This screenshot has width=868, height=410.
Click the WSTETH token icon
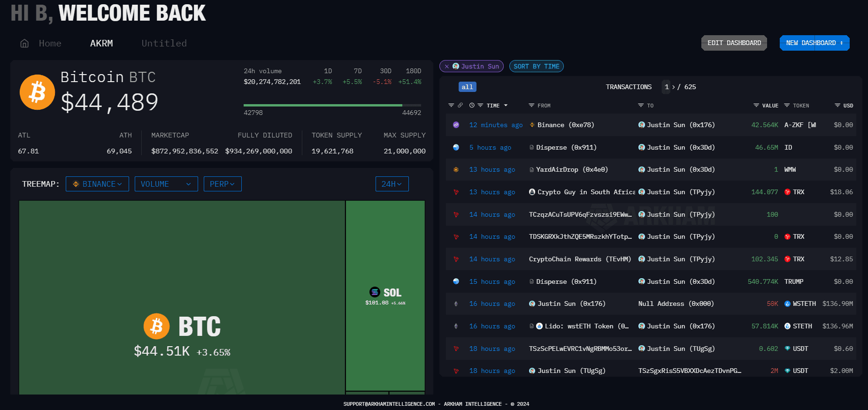tap(787, 304)
